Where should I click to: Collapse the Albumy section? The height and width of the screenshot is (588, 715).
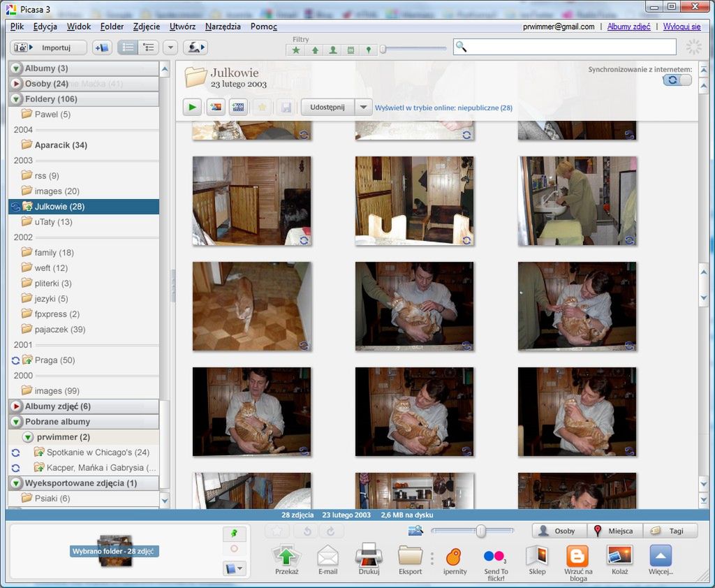[x=15, y=68]
